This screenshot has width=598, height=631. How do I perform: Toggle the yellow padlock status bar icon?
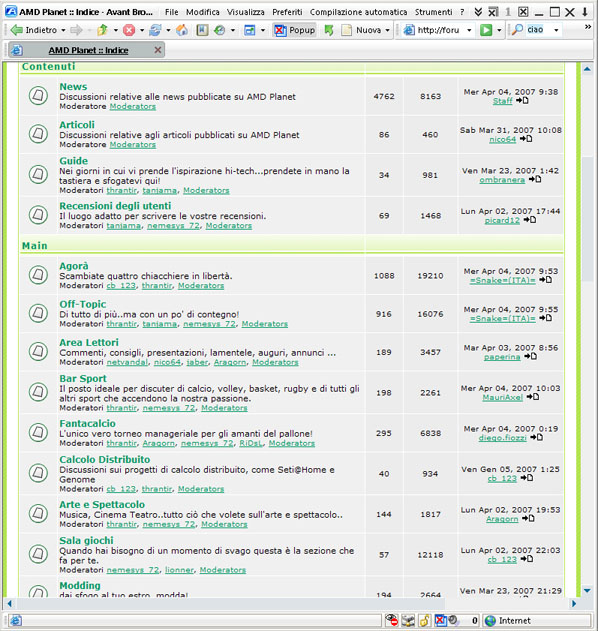coord(424,620)
